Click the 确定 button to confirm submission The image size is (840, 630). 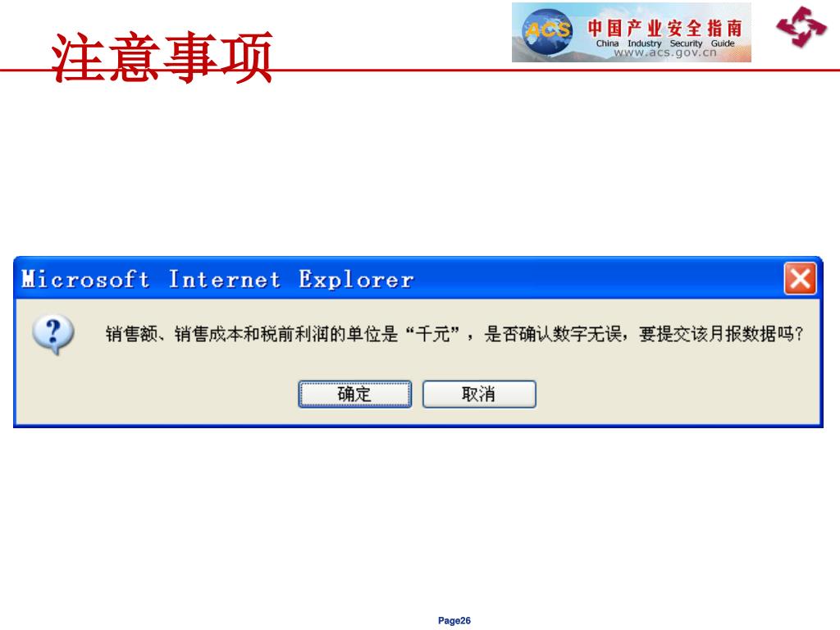pyautogui.click(x=354, y=395)
